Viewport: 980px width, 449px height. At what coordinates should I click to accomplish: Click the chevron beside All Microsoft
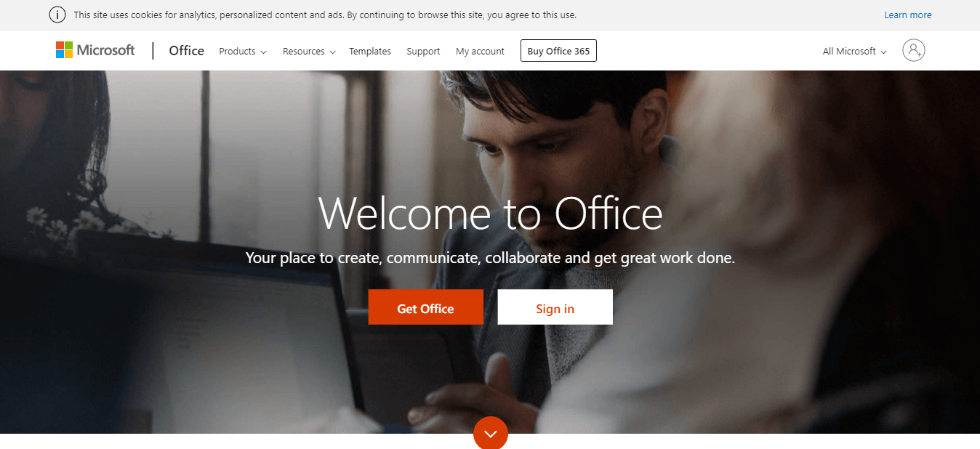(x=883, y=52)
